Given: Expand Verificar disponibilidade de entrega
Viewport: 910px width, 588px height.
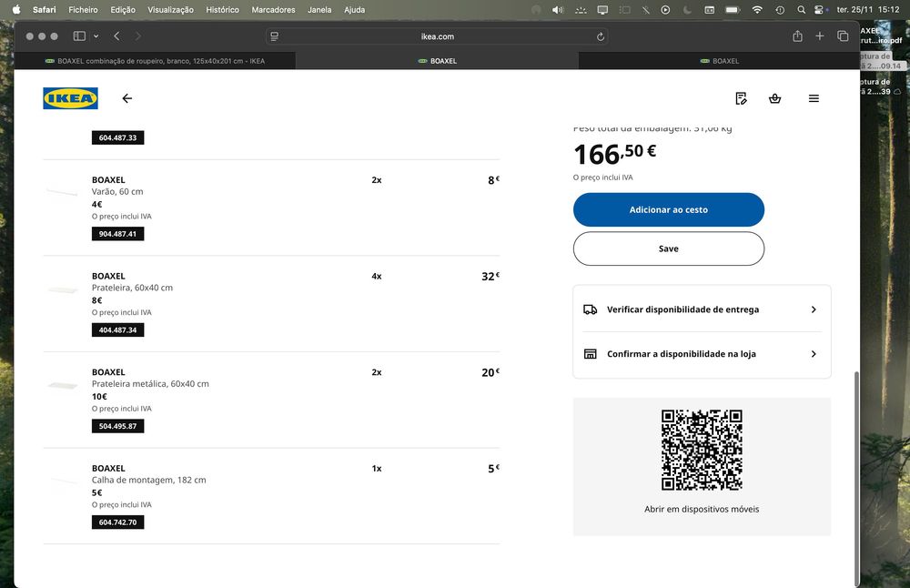Looking at the screenshot, I should click(x=702, y=309).
